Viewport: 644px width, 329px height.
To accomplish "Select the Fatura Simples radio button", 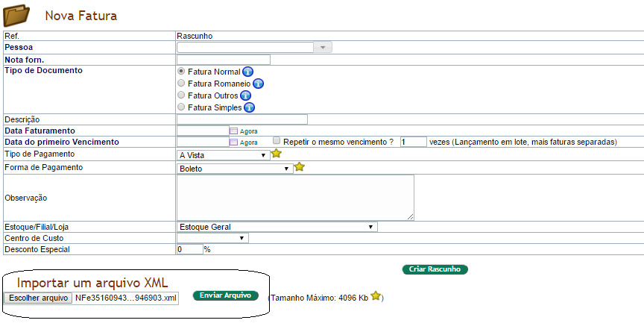I will (x=181, y=107).
